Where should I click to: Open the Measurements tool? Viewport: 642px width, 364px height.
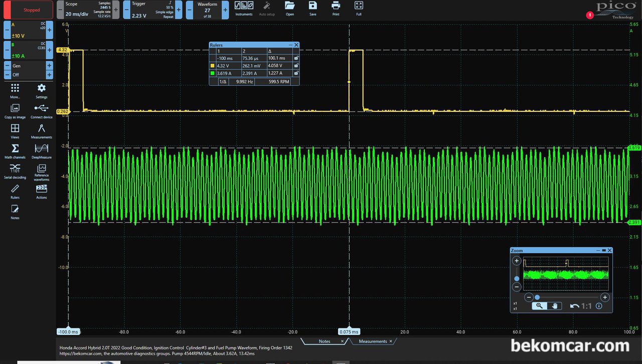(x=42, y=131)
